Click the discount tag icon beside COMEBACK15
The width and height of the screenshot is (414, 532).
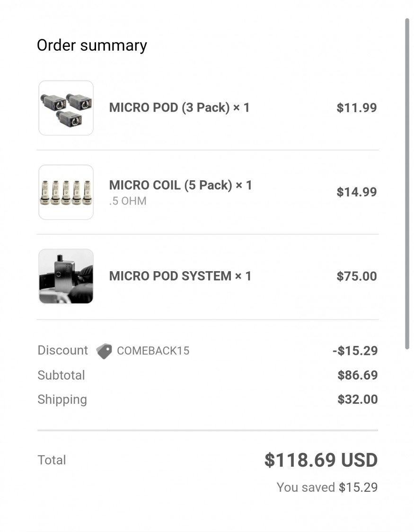coord(104,351)
